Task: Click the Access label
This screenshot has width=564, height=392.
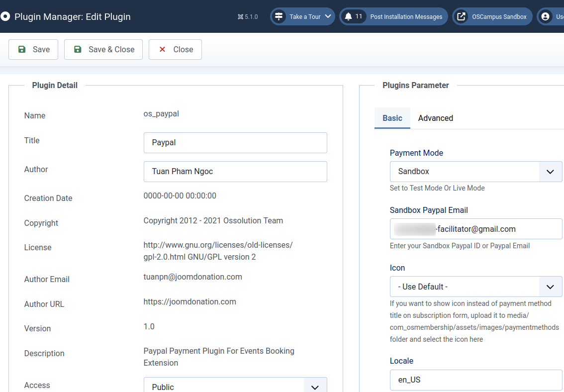Action: 37,385
